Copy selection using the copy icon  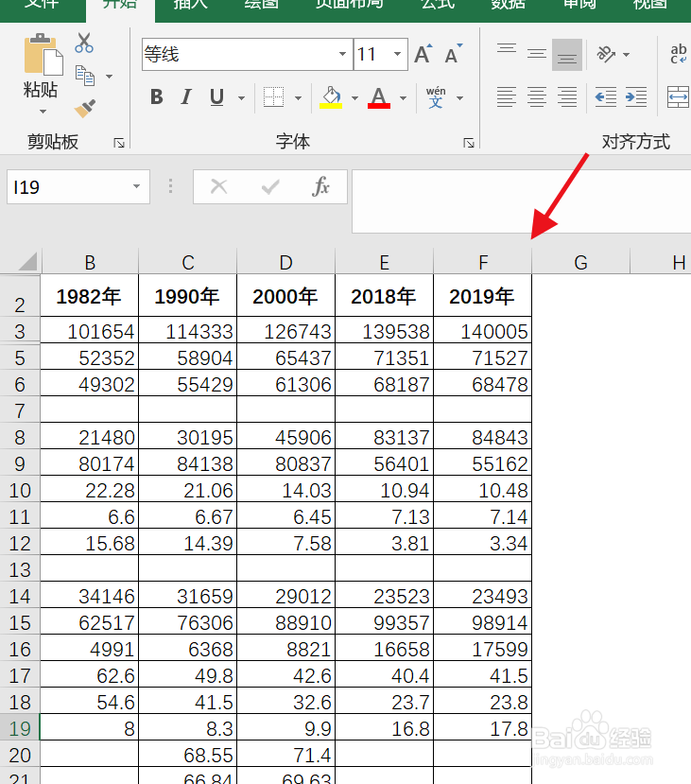tap(84, 76)
